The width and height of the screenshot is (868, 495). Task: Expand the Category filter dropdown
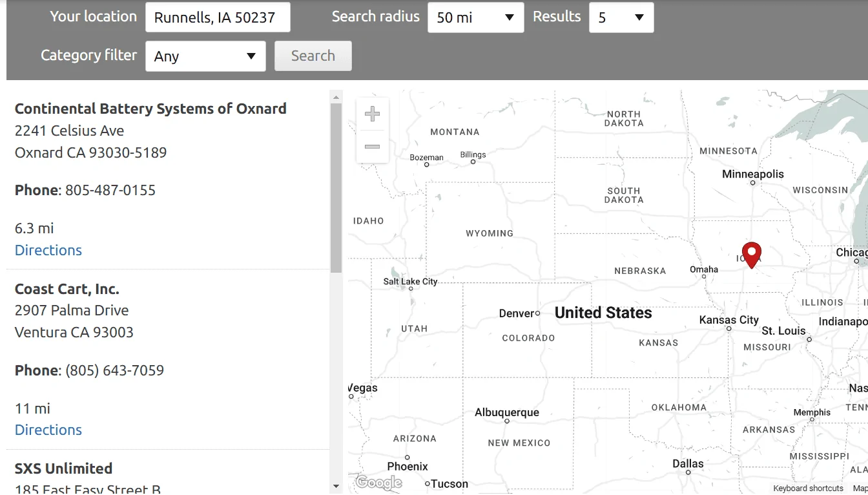click(x=205, y=56)
